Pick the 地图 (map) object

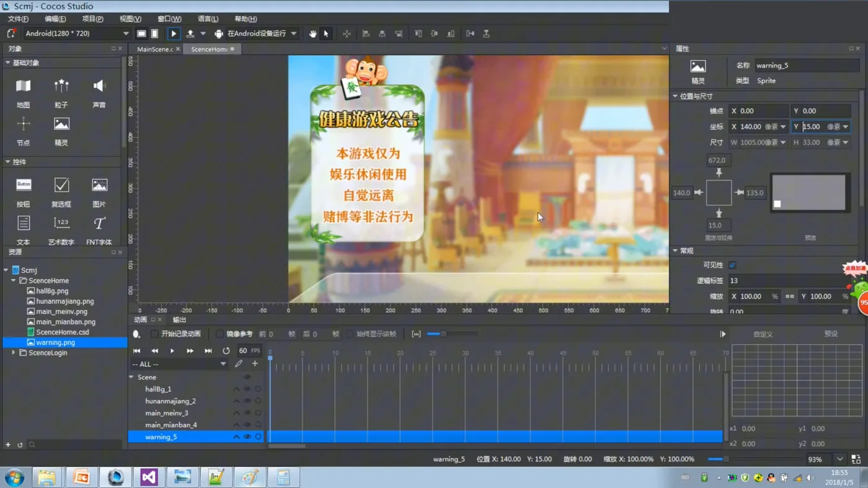[23, 93]
